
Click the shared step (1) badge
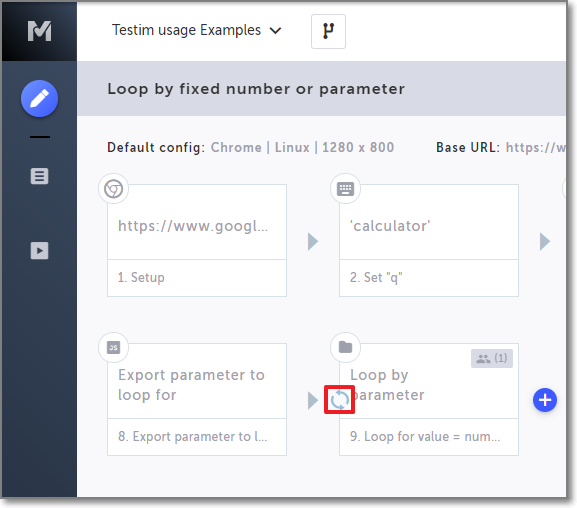click(x=492, y=358)
